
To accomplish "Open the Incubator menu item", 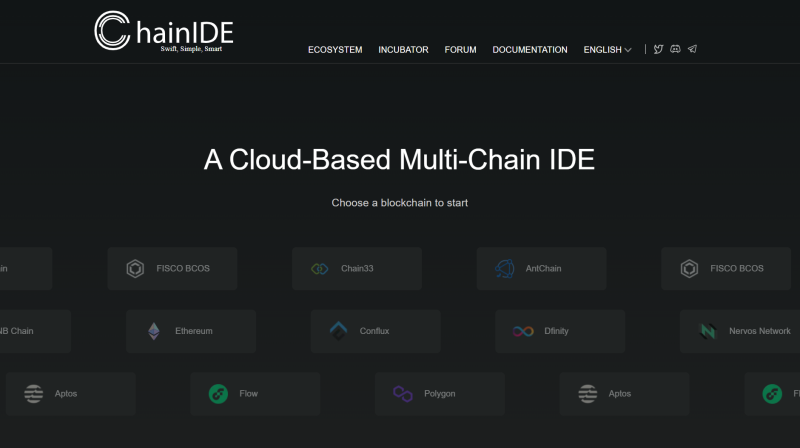I will coord(403,50).
